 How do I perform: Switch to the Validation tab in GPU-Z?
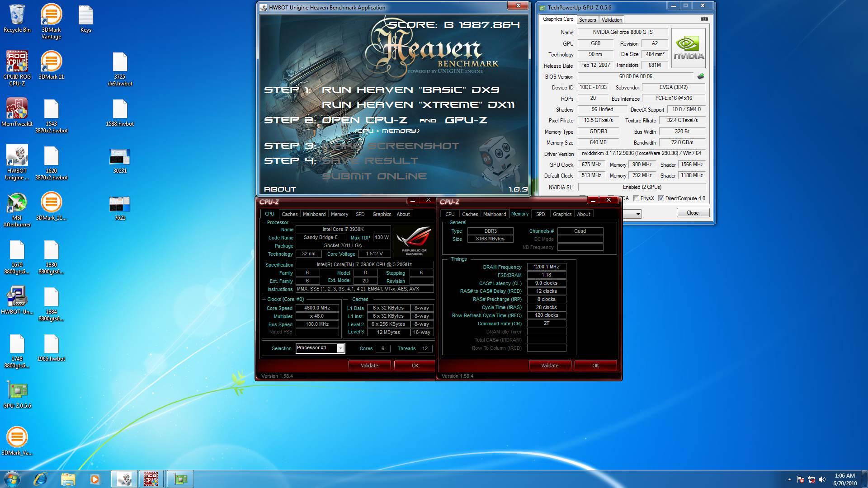point(612,20)
